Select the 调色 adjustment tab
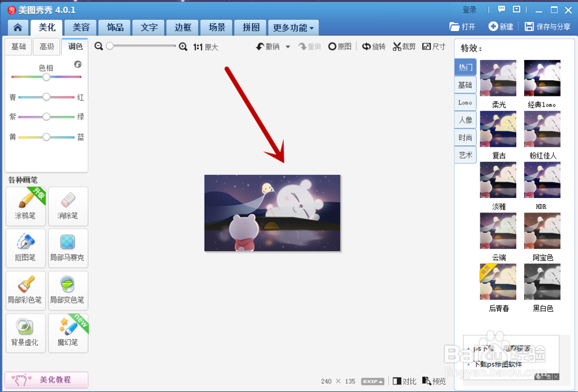 click(x=75, y=46)
